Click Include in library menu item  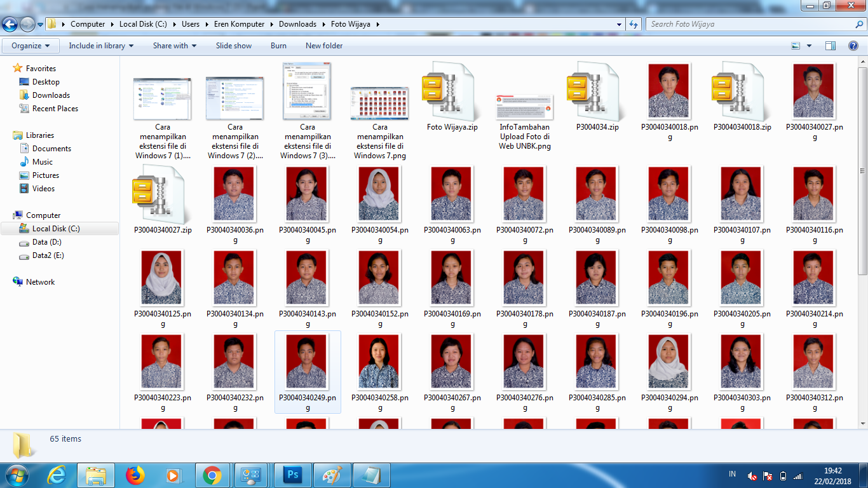99,46
